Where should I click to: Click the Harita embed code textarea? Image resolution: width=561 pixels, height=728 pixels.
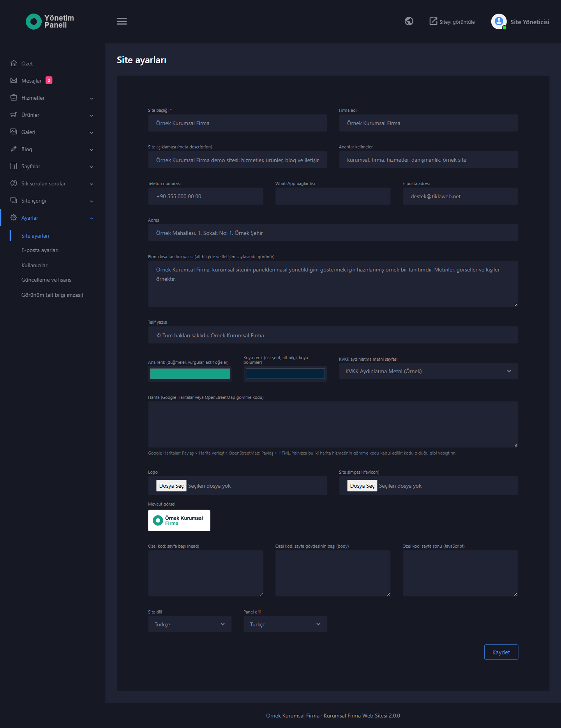coord(333,424)
